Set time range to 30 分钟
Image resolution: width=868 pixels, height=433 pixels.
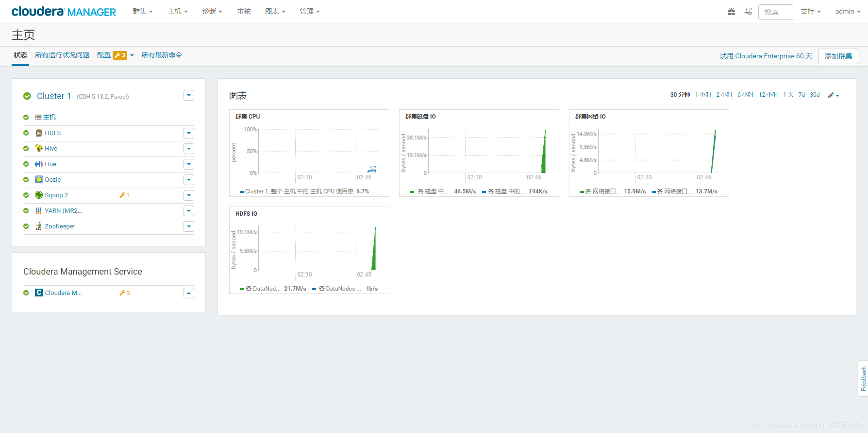(680, 95)
